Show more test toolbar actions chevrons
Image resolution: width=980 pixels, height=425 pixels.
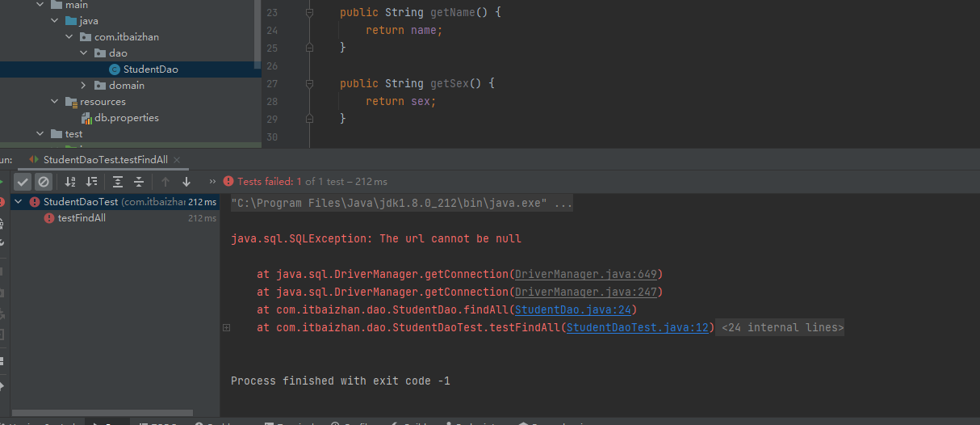(x=213, y=182)
